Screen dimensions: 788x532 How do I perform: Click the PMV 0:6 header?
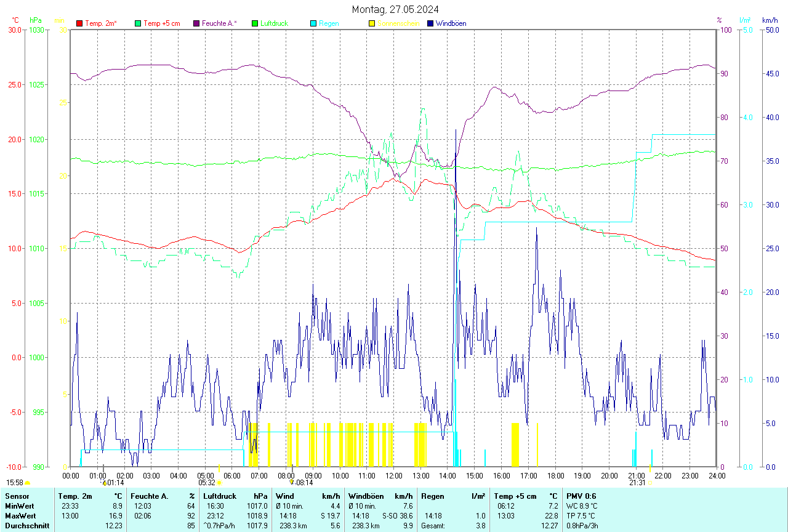[581, 496]
